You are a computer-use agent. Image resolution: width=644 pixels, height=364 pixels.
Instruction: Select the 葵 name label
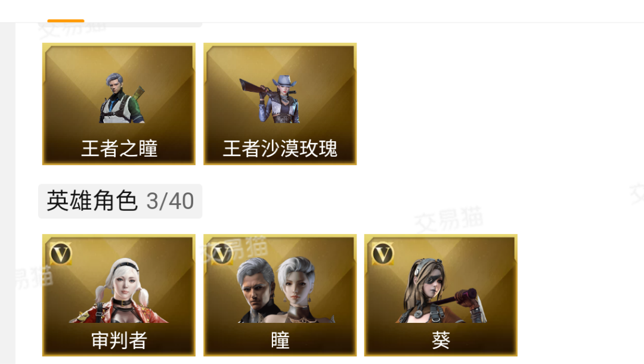(441, 341)
